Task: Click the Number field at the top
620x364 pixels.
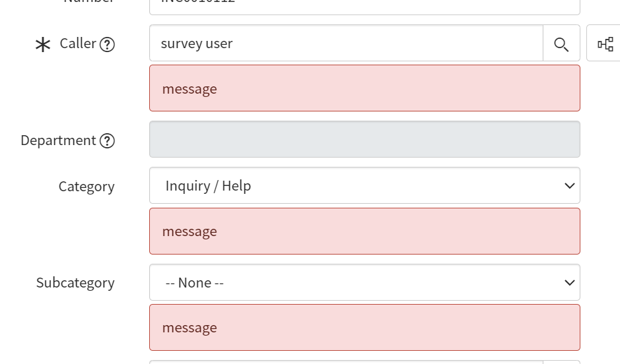Action: tap(364, 5)
